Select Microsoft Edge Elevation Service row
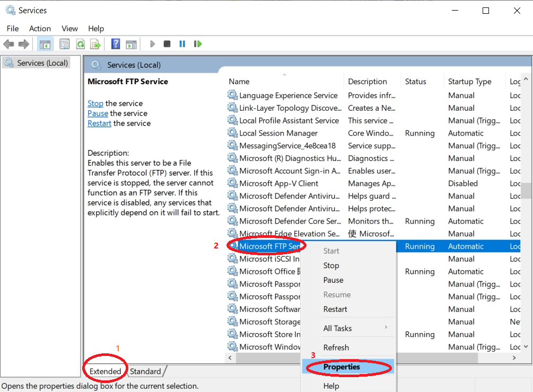The width and height of the screenshot is (533, 392). 373,233
